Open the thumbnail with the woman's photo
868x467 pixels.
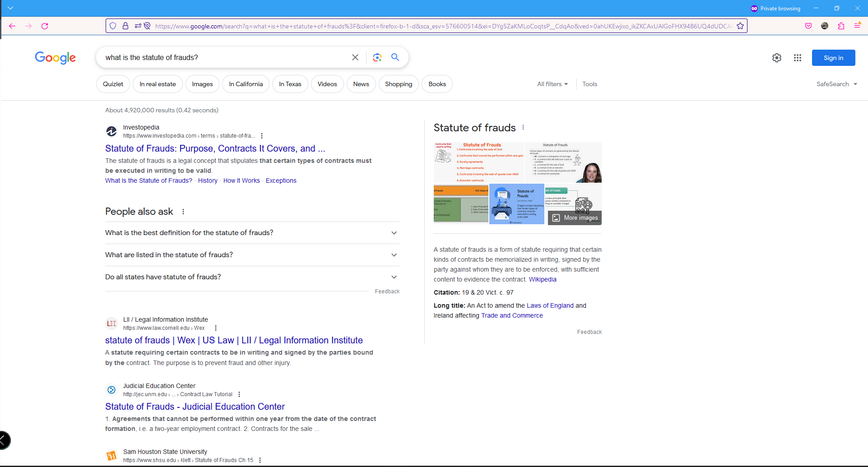tap(563, 162)
